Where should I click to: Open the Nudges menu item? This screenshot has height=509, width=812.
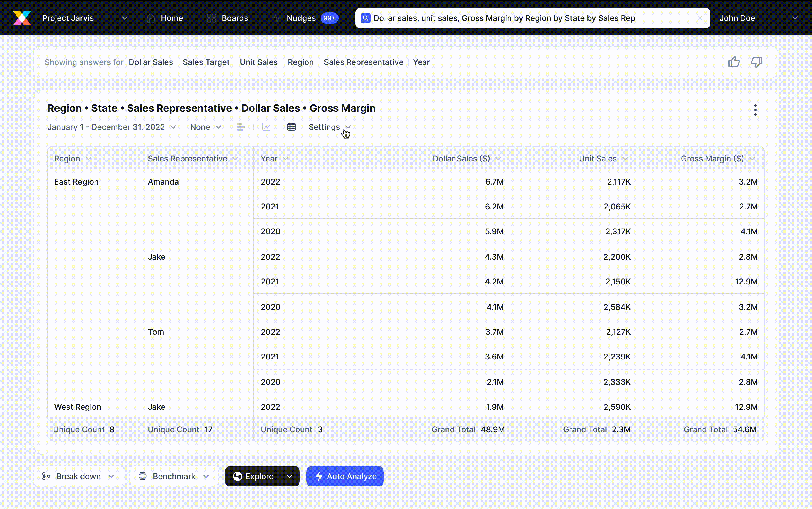[301, 18]
